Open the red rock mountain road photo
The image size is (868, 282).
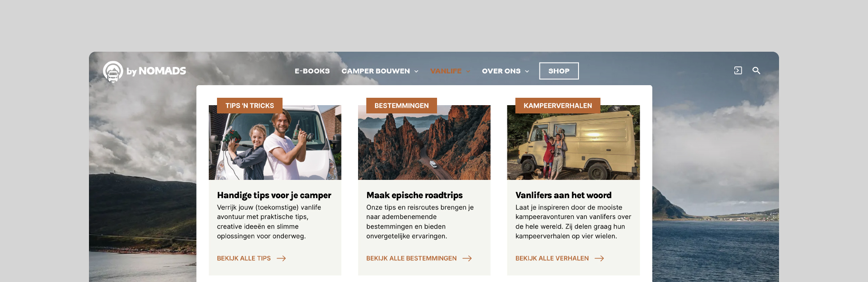point(424,143)
